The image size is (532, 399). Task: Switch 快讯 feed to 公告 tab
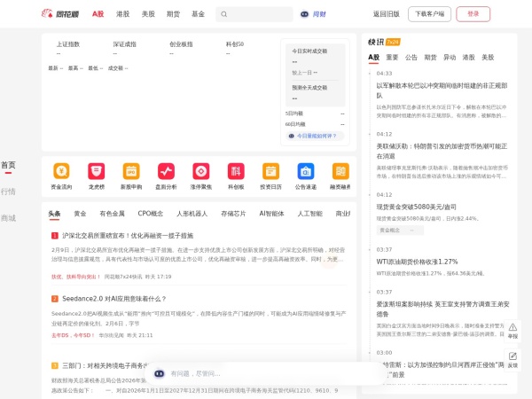(x=411, y=57)
